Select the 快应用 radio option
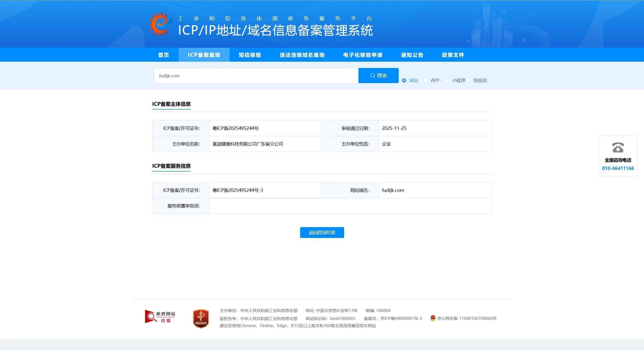 point(468,81)
